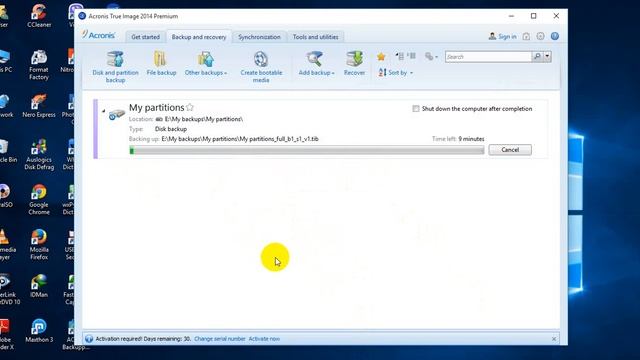Open the Synchronization tab
640x360 pixels.
(x=259, y=37)
